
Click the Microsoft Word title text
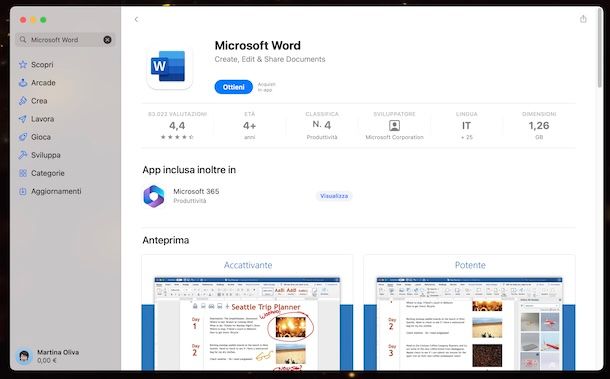258,46
